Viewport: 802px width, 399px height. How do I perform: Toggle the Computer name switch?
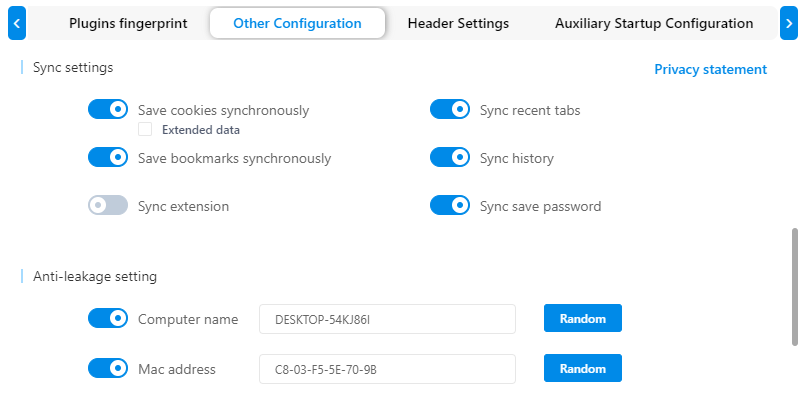[x=108, y=318]
